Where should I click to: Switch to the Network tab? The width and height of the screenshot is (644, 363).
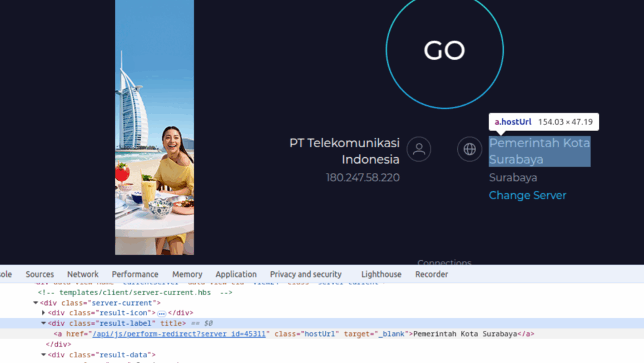pos(82,274)
